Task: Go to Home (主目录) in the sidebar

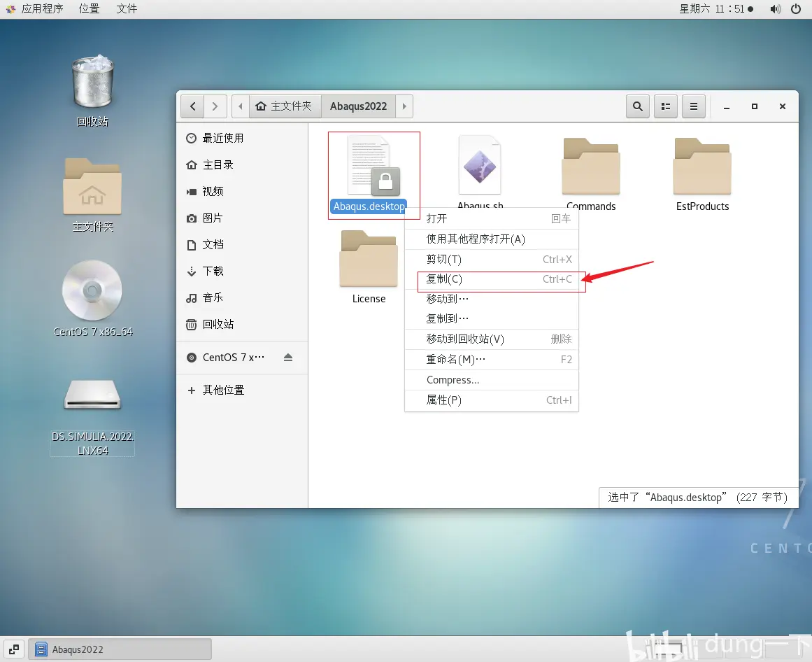Action: click(x=243, y=164)
